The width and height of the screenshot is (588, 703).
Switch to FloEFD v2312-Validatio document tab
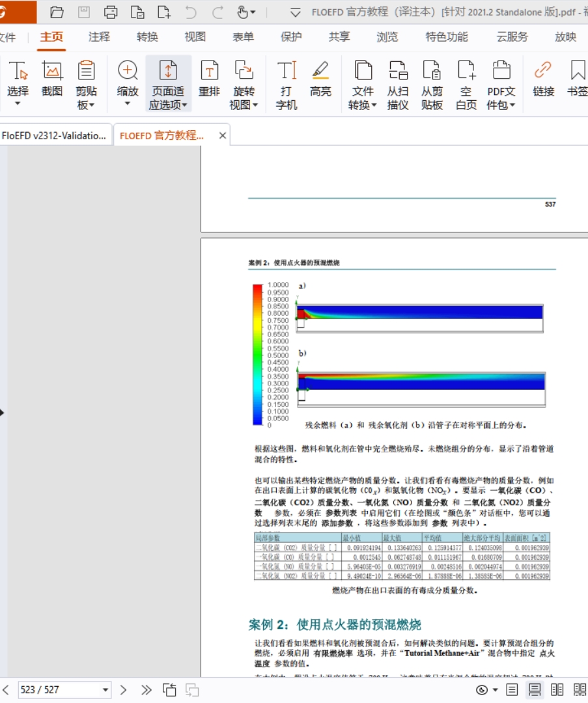coord(54,135)
